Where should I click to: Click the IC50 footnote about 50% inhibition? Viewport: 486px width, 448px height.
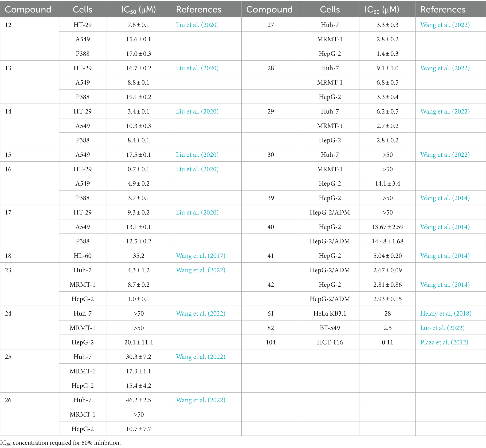[60, 443]
